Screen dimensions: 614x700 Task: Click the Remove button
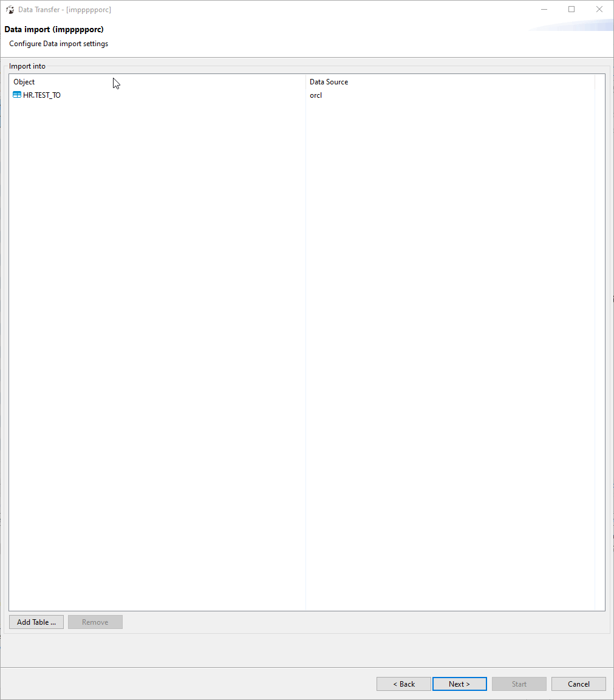[x=95, y=622]
